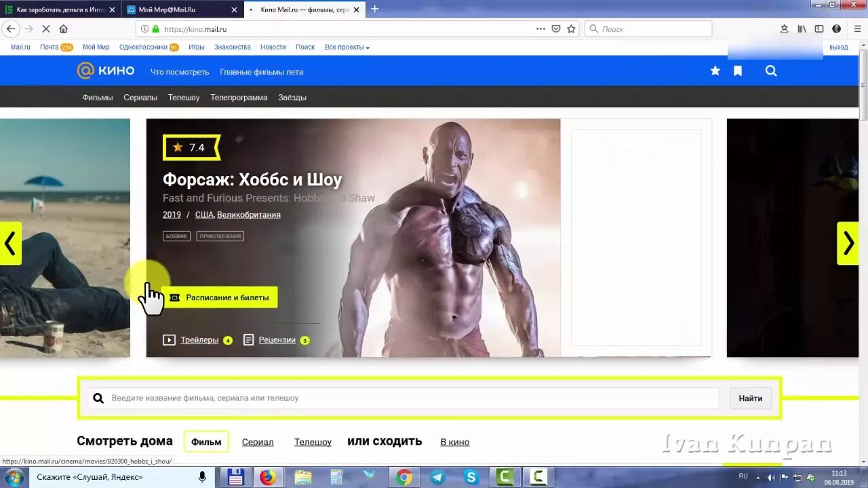Click the Firefox 'Поиск' search box

(x=648, y=29)
